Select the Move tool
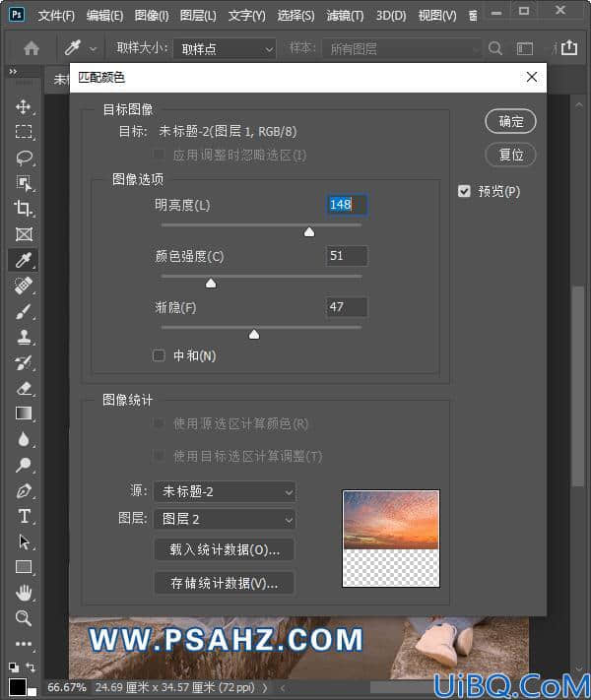Image resolution: width=591 pixels, height=700 pixels. (24, 107)
